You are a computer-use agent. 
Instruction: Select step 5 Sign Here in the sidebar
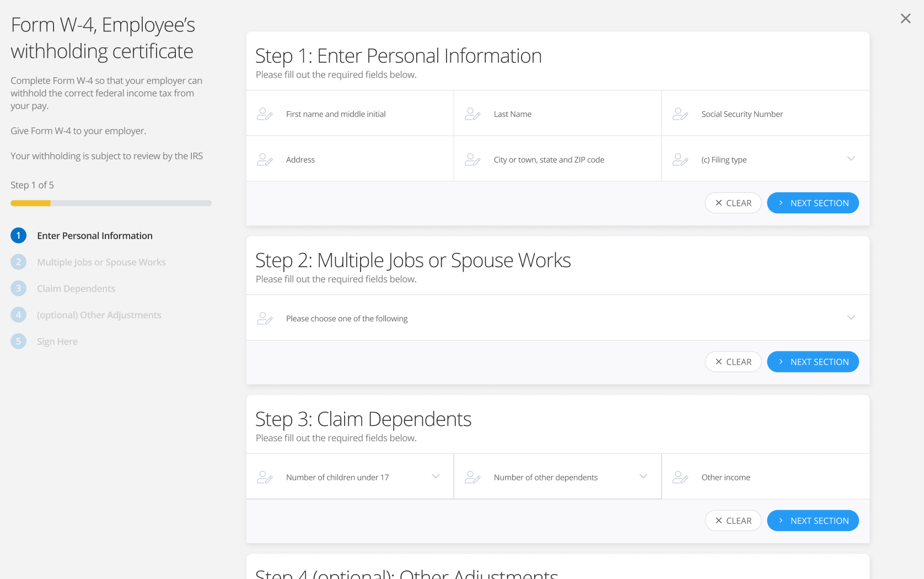point(18,341)
